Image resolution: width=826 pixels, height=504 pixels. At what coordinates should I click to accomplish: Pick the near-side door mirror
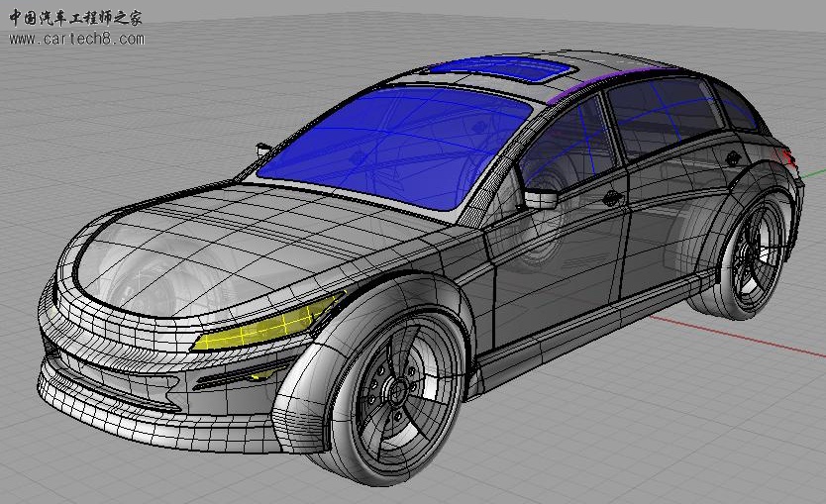click(x=540, y=198)
